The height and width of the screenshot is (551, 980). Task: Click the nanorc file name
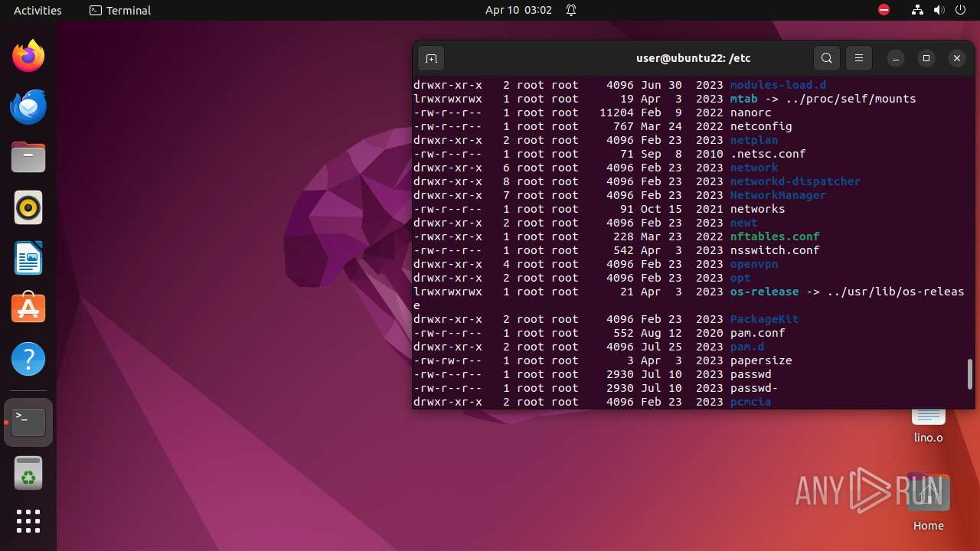pyautogui.click(x=751, y=112)
